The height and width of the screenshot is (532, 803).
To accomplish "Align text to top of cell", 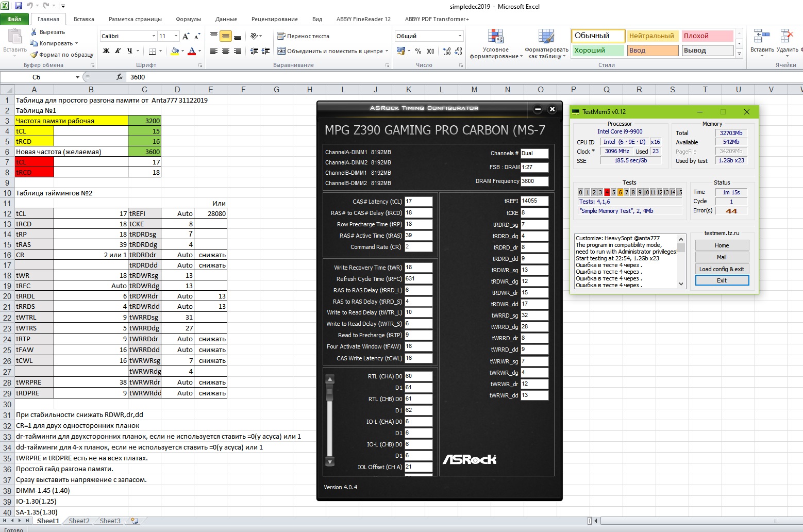I will pyautogui.click(x=214, y=36).
